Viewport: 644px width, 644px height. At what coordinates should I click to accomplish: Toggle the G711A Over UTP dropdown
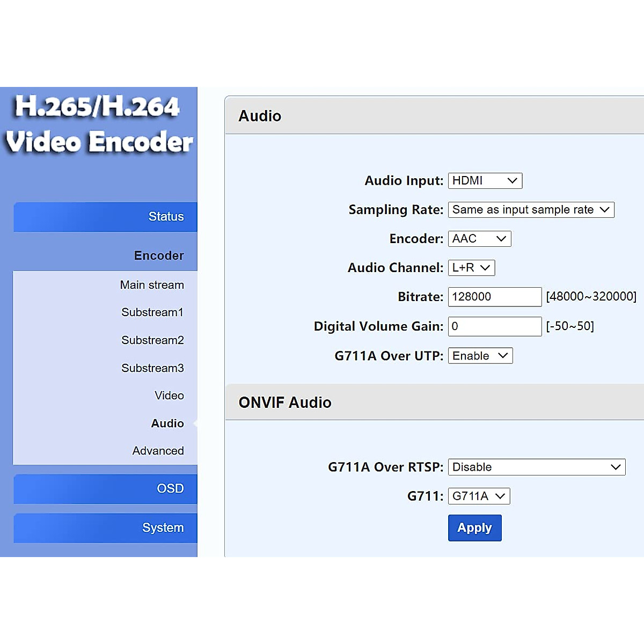pos(480,356)
